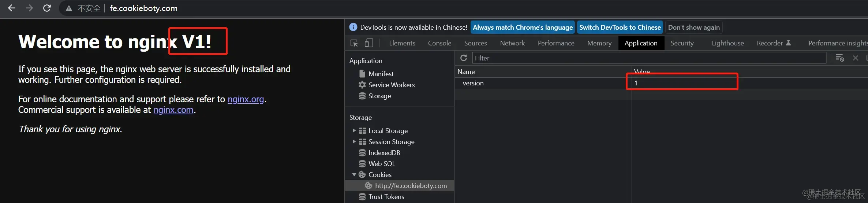Click the DevTools info icon in banner
Screen dimensions: 868x203
353,27
